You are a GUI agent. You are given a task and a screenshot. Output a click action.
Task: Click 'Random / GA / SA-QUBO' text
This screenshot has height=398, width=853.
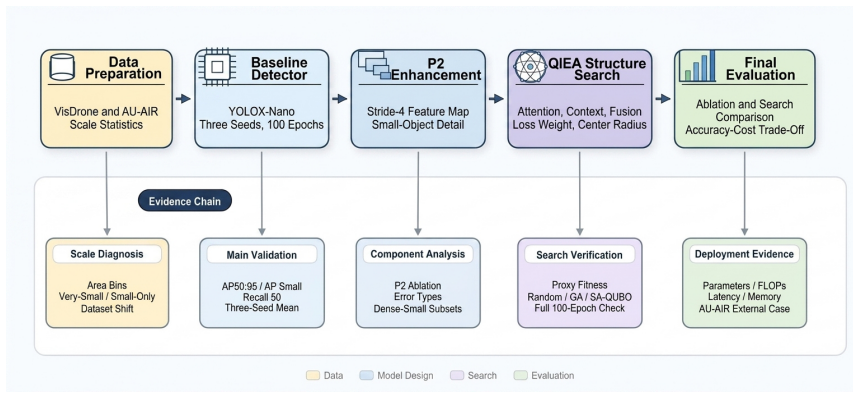coord(579,297)
